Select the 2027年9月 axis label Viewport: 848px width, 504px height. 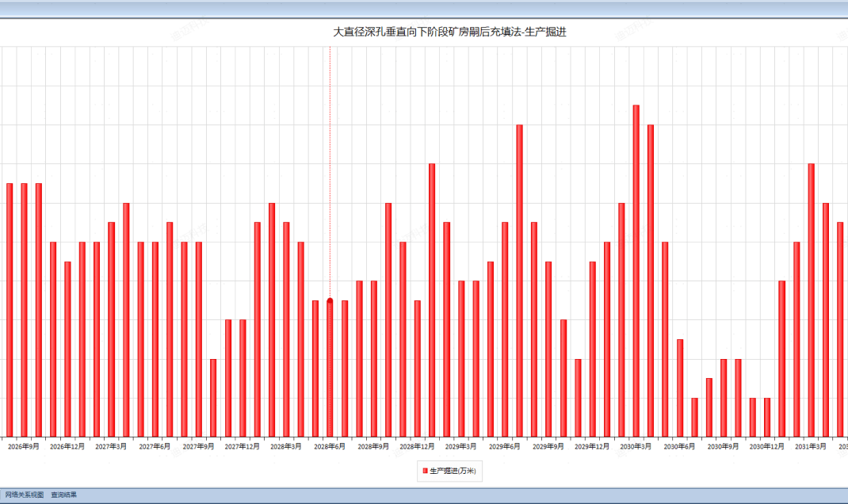(199, 447)
